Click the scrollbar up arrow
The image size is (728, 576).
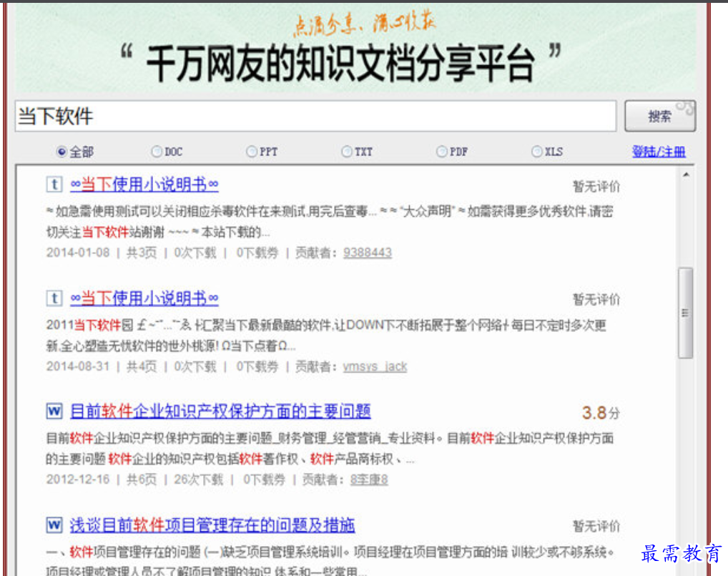pos(686,175)
